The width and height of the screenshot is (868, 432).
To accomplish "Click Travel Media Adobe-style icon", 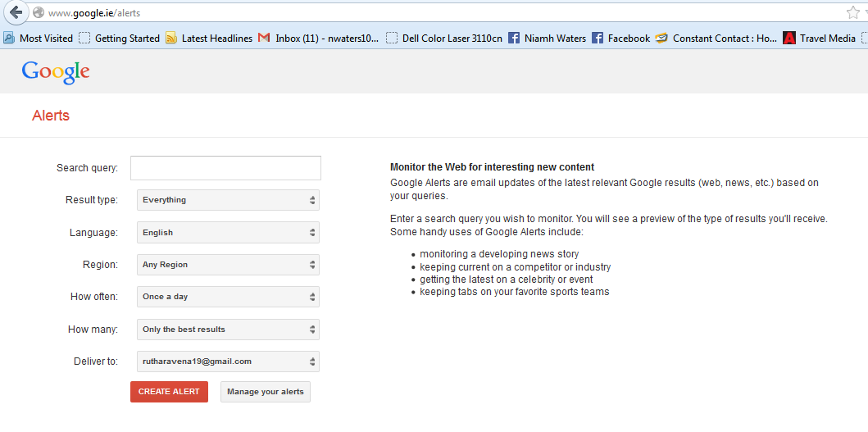I will pos(788,39).
